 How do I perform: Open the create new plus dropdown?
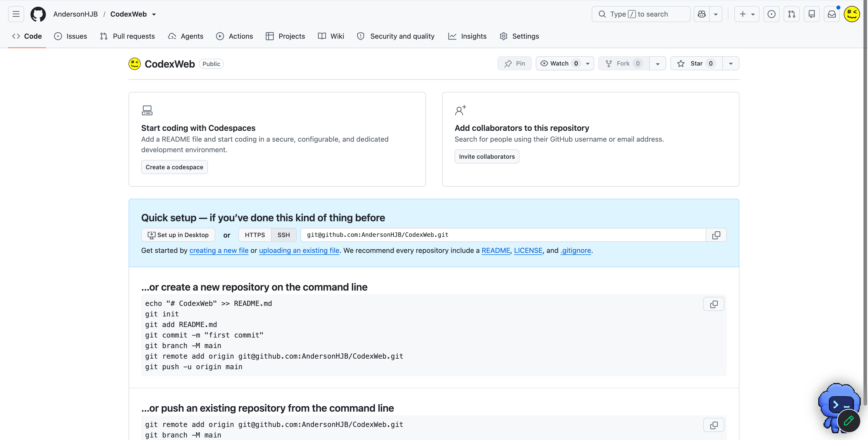click(747, 14)
